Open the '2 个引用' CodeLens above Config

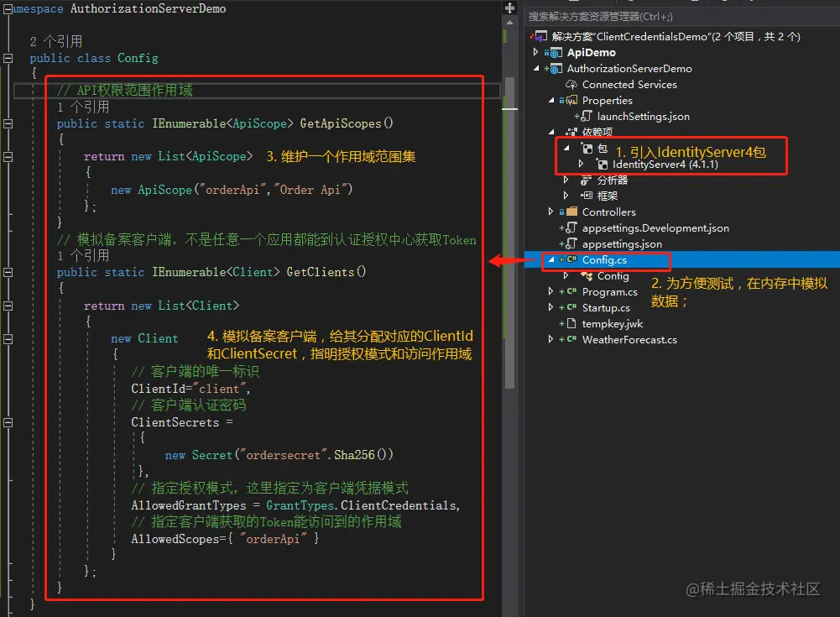[56, 41]
